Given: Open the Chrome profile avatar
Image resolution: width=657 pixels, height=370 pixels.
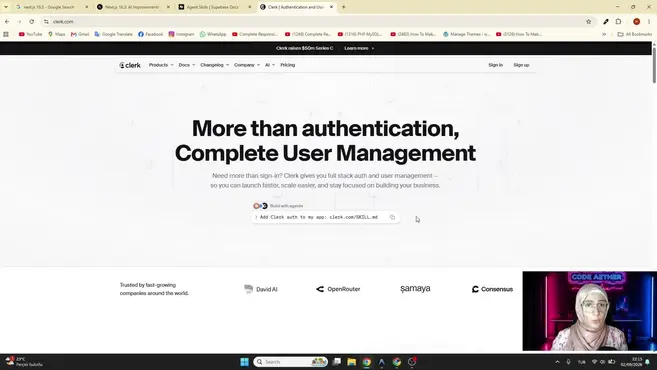Looking at the screenshot, I should [x=636, y=21].
